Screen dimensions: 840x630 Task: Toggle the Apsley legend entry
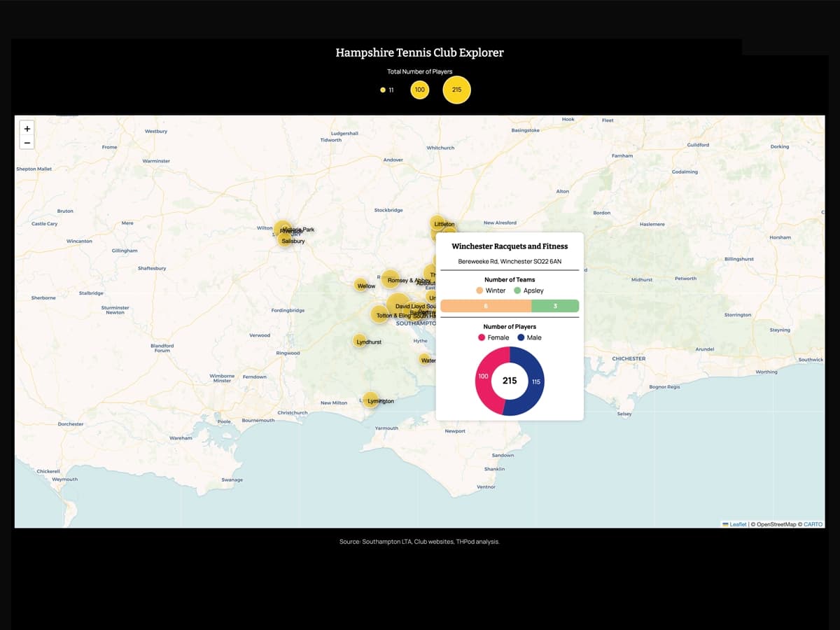click(531, 290)
